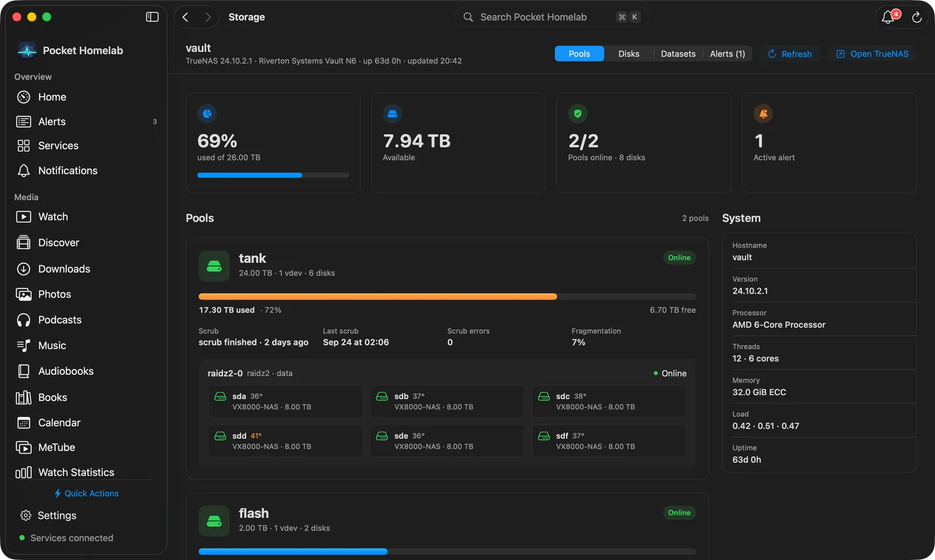Viewport: 935px width, 560px height.
Task: Click the tank pool Online badge
Action: (679, 258)
